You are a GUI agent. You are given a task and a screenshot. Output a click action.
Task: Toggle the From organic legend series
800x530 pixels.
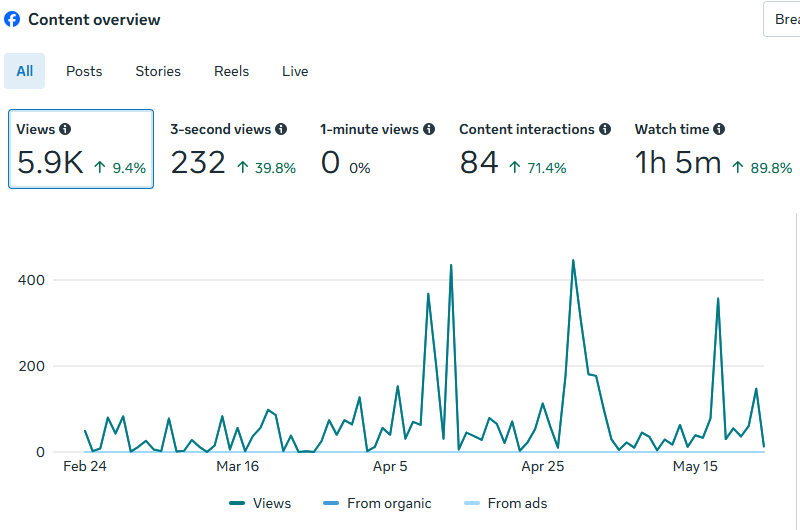tap(377, 503)
